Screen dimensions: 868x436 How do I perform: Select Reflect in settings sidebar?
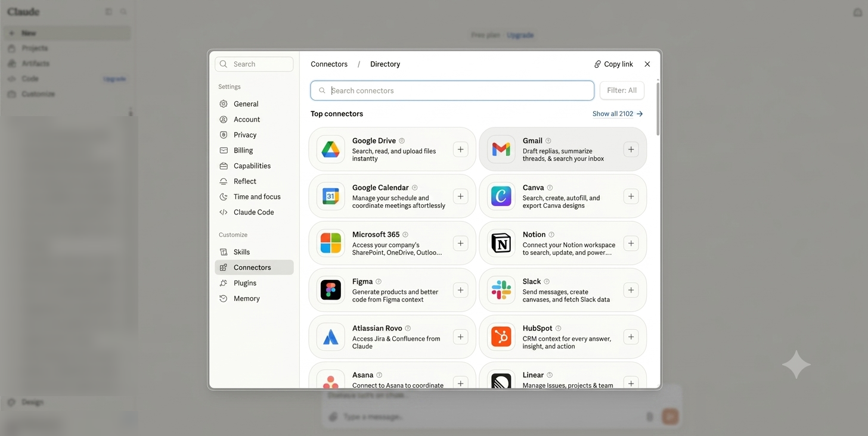coord(254,181)
